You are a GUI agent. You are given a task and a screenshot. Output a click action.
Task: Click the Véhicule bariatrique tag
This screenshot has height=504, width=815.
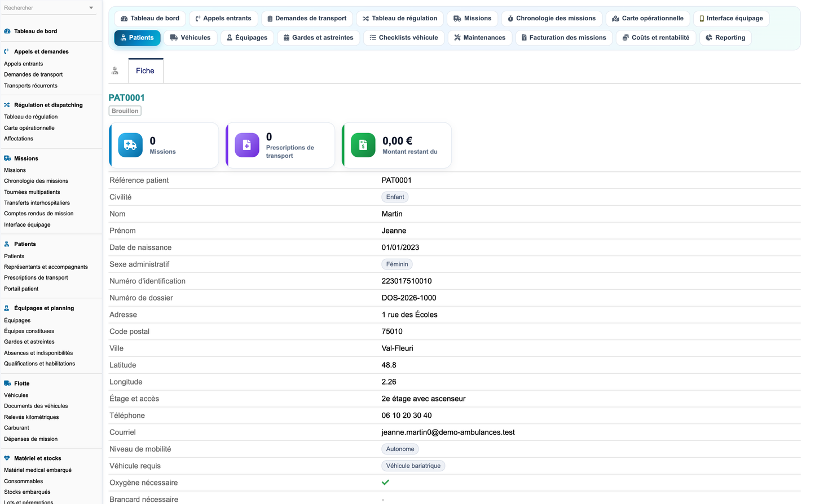coord(413,466)
